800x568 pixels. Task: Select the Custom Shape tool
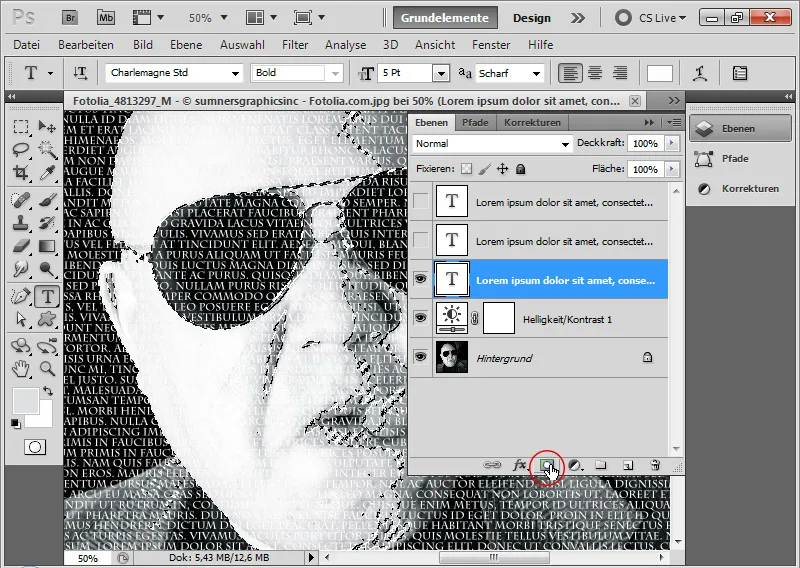[x=47, y=319]
